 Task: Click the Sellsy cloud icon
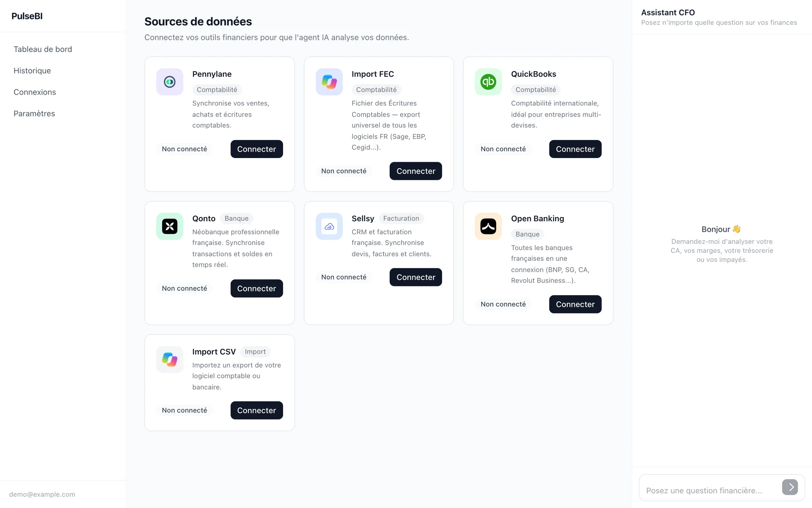[x=329, y=226]
